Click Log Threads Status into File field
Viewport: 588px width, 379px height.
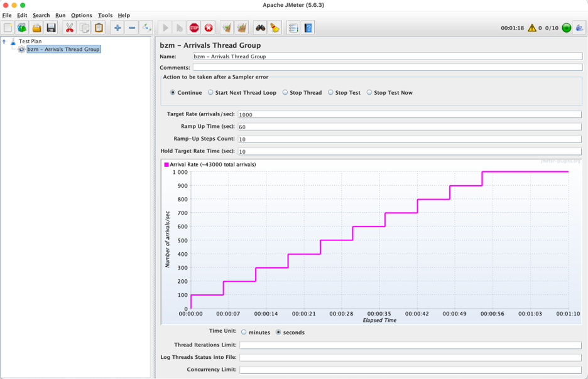[x=410, y=358]
